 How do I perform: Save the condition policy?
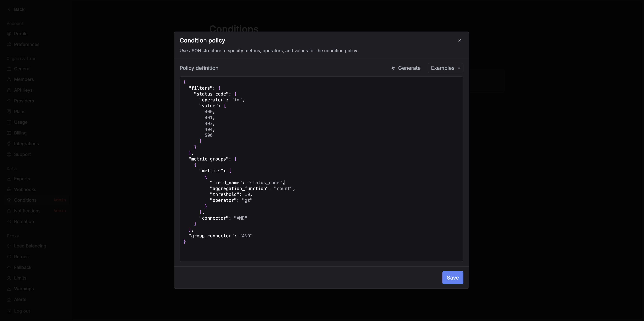(453, 278)
